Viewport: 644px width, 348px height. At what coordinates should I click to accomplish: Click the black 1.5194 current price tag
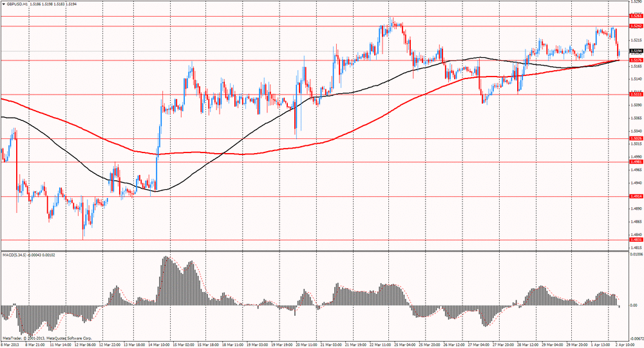point(636,51)
